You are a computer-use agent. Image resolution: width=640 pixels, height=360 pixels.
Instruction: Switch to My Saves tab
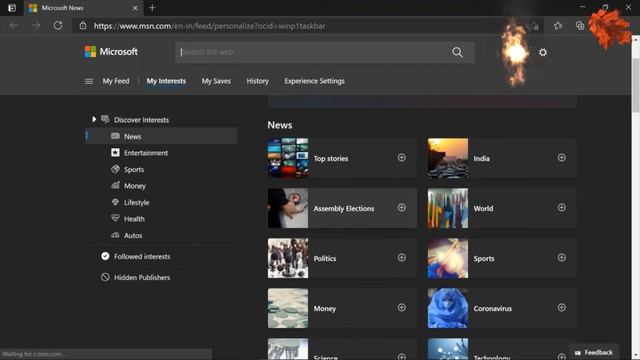(216, 81)
